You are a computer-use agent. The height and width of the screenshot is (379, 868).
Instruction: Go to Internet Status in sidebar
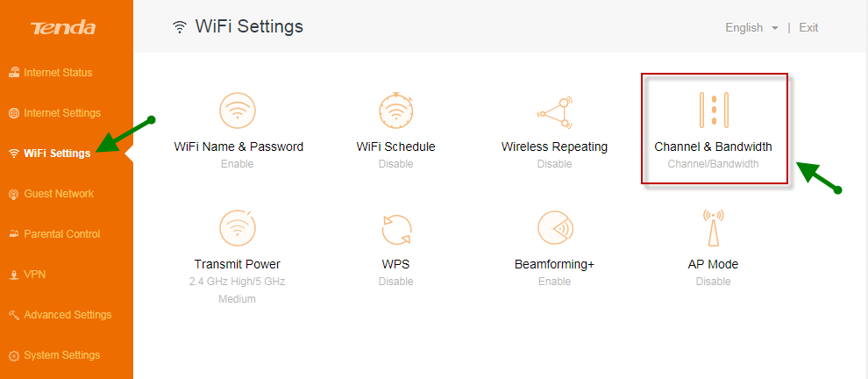pyautogui.click(x=51, y=73)
